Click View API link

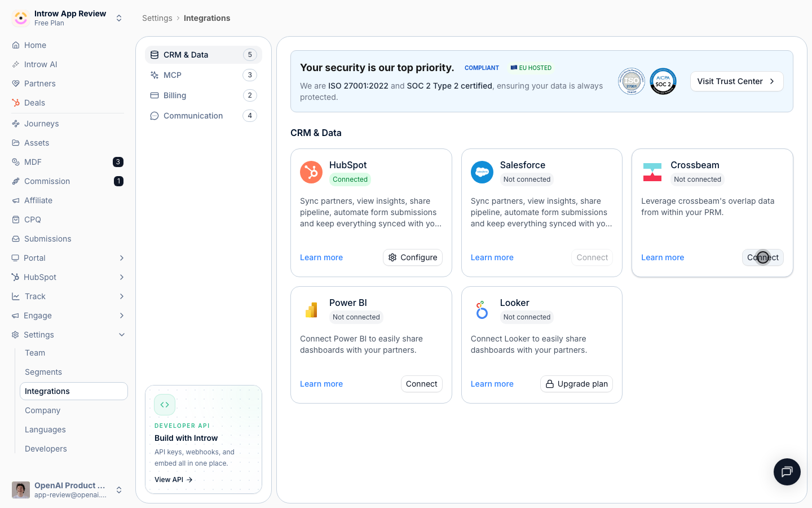point(174,480)
